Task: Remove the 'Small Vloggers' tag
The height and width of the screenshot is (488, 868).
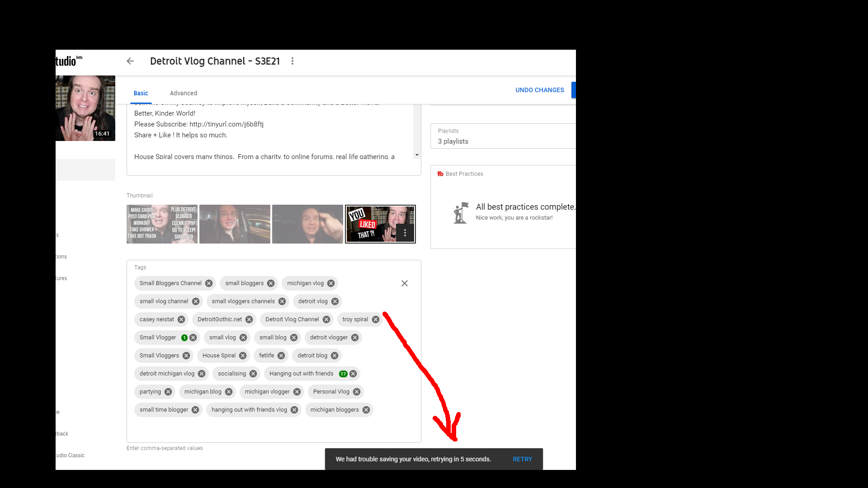Action: [186, 356]
